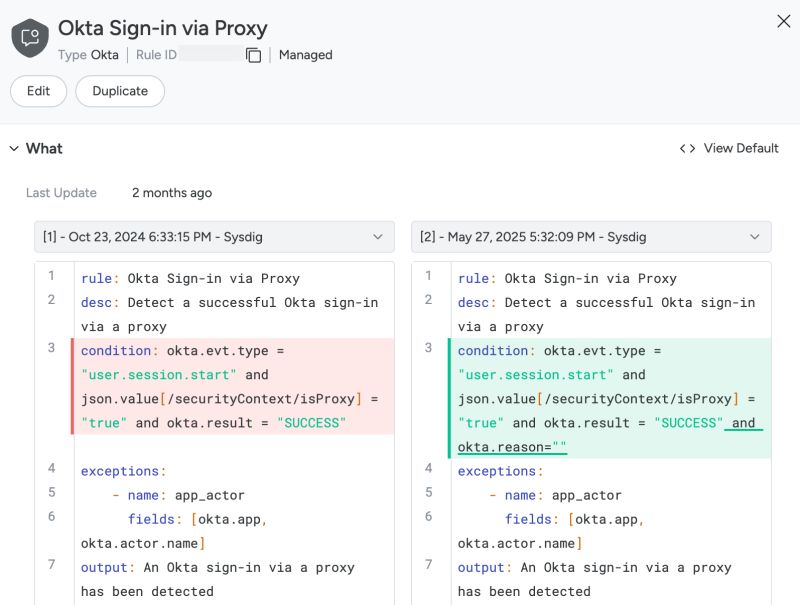Click the Type Okta label

[88, 55]
